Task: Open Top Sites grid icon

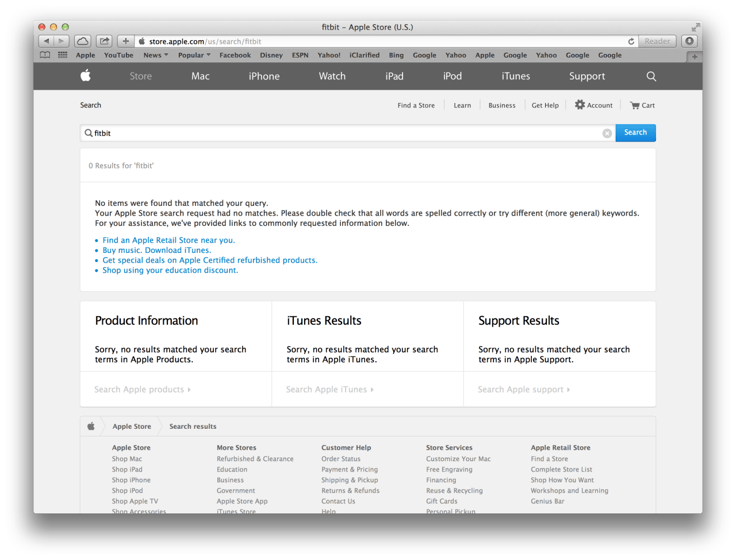Action: tap(63, 55)
